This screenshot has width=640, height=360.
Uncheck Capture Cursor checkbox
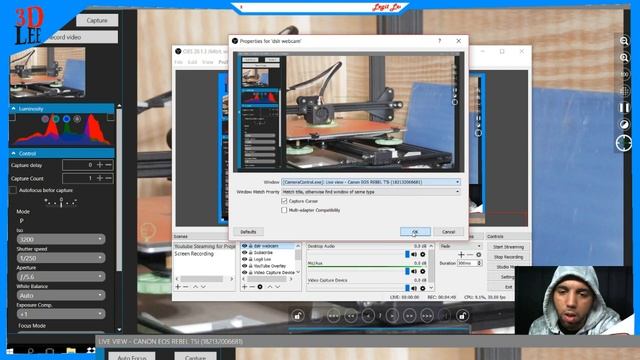(284, 201)
